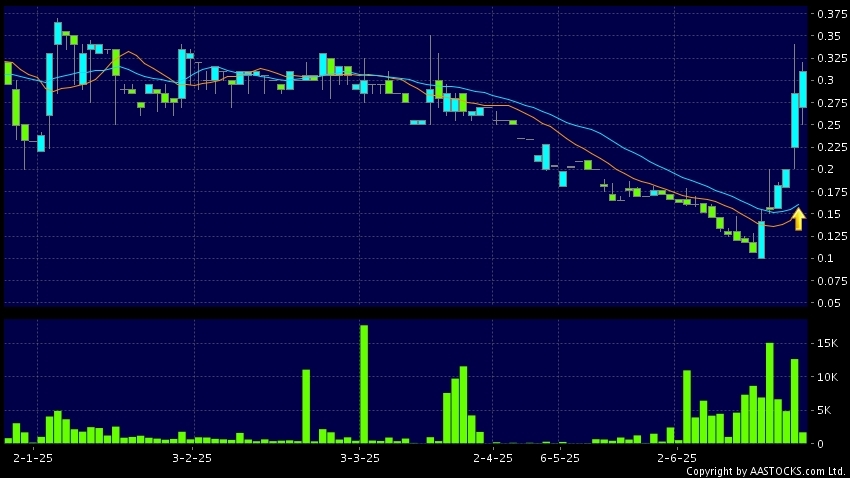
Task: Select the 3-2-25 date label
Action: (x=192, y=458)
